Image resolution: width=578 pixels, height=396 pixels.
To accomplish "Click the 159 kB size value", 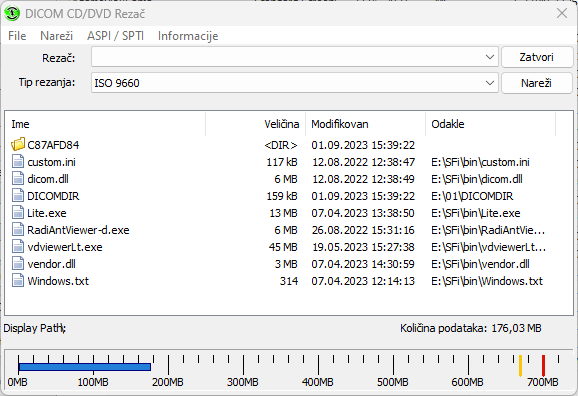I will [x=282, y=196].
